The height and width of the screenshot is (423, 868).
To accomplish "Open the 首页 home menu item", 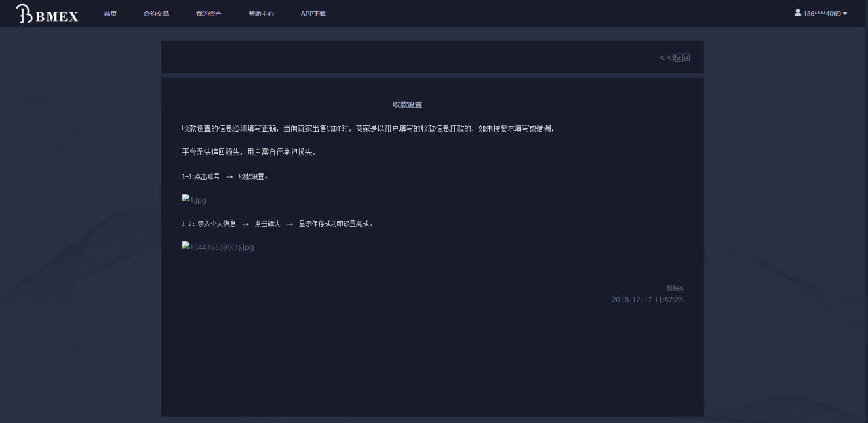I will (110, 14).
